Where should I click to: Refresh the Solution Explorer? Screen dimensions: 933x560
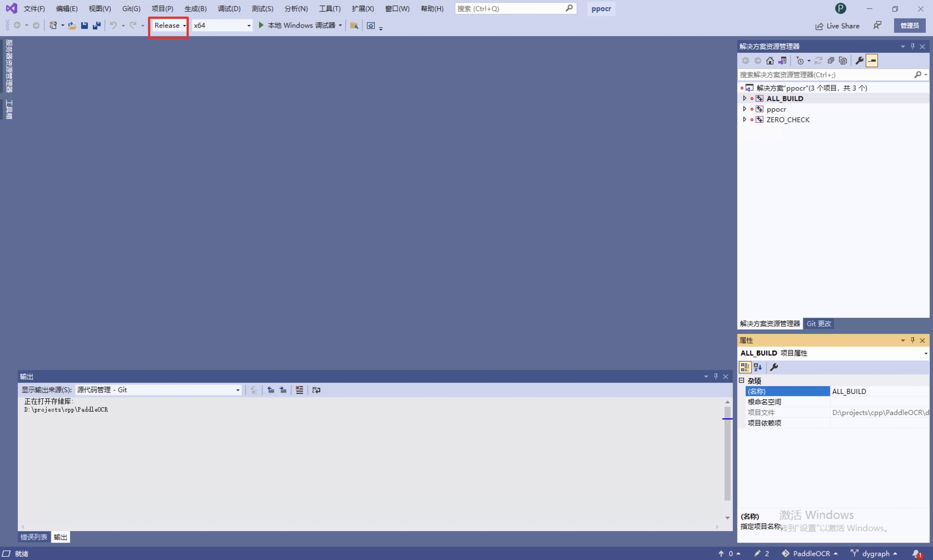click(x=818, y=60)
